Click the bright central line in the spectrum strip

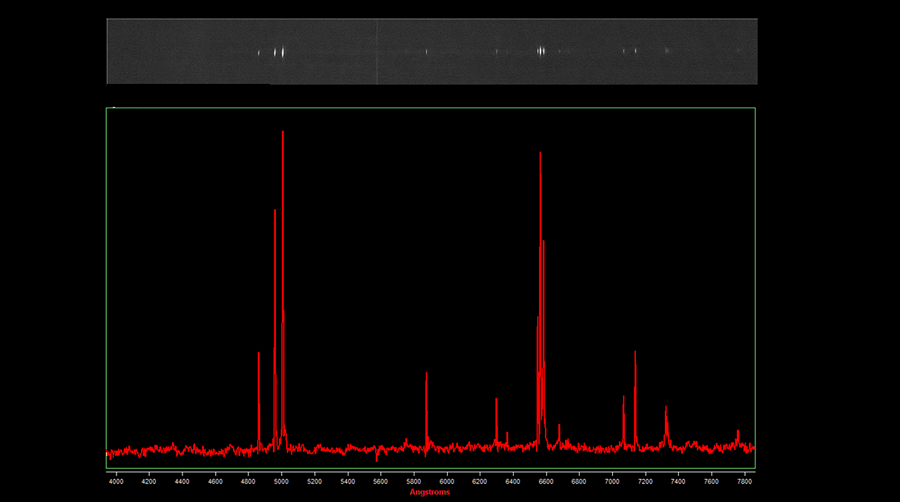point(541,50)
